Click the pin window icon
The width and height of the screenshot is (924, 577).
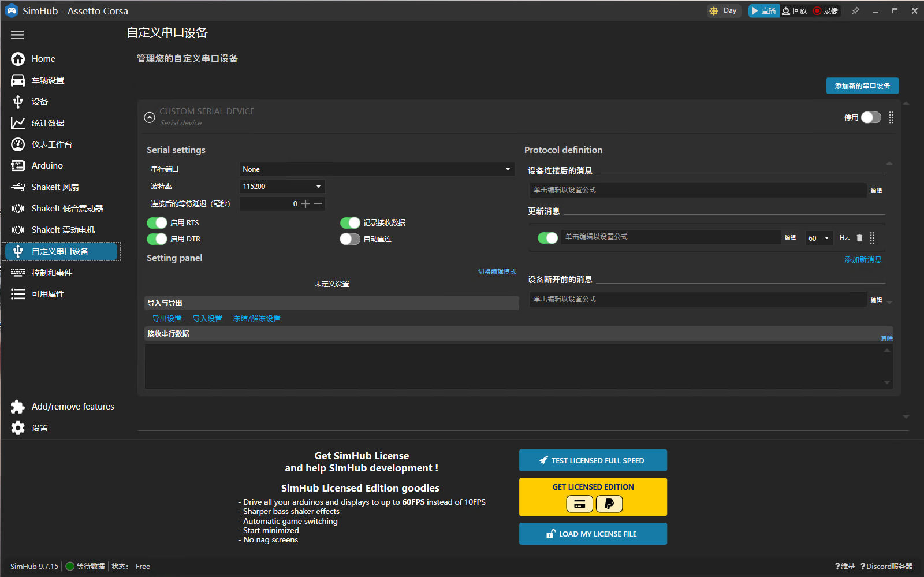click(x=856, y=11)
